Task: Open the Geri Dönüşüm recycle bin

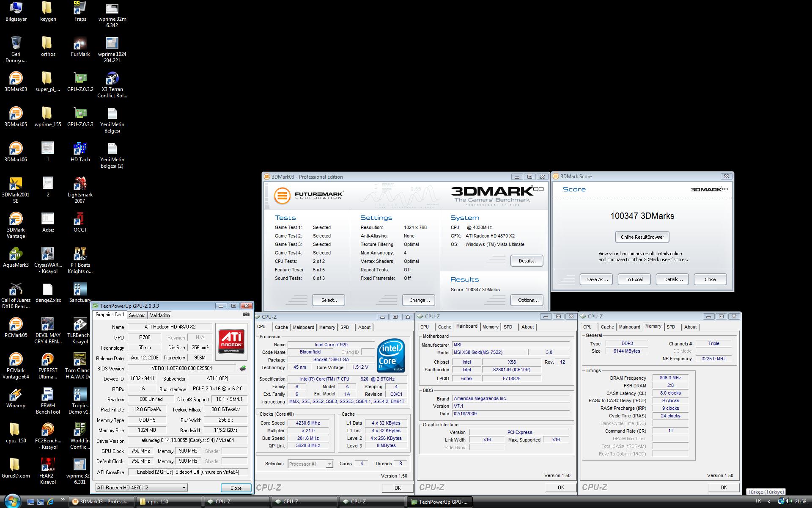Action: coord(16,50)
